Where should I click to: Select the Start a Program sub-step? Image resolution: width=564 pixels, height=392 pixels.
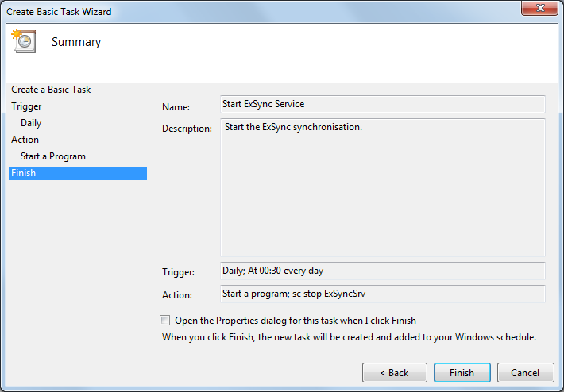click(53, 156)
